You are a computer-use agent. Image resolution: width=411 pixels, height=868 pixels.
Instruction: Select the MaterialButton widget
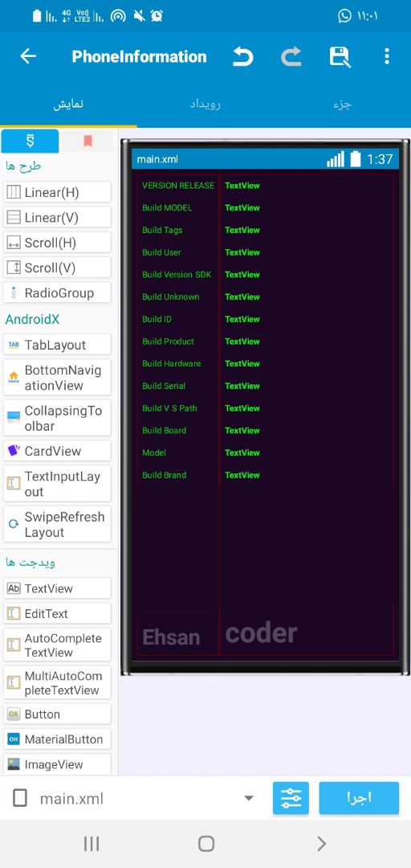57,739
